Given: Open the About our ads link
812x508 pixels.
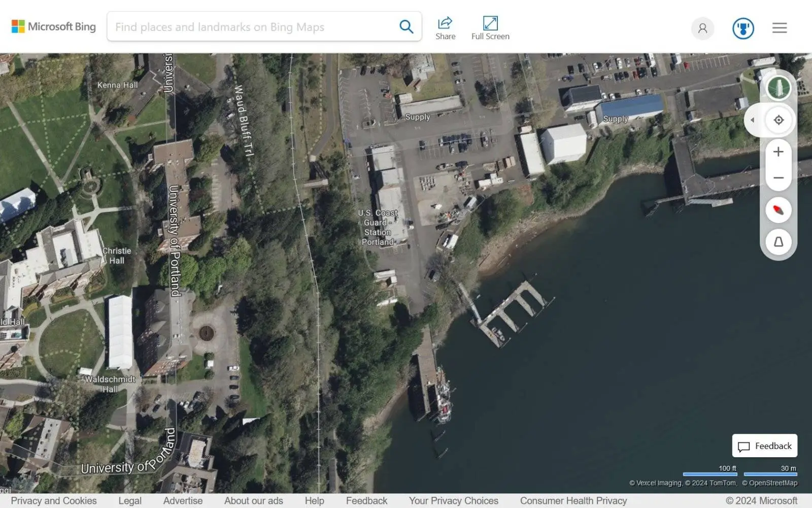Looking at the screenshot, I should (x=254, y=501).
